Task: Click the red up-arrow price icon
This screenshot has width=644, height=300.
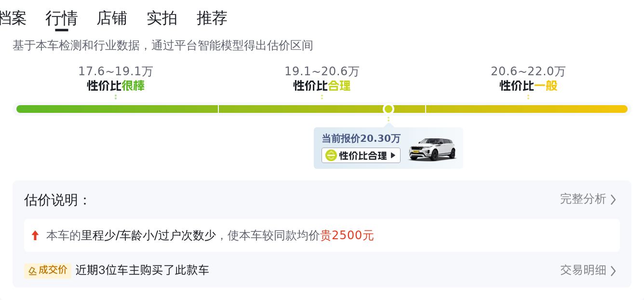Action: (x=35, y=235)
